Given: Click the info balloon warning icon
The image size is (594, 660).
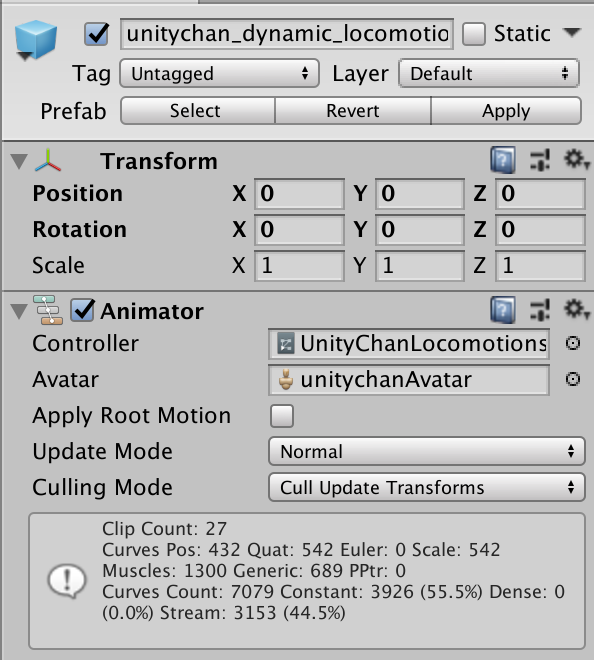Looking at the screenshot, I should [x=67, y=581].
